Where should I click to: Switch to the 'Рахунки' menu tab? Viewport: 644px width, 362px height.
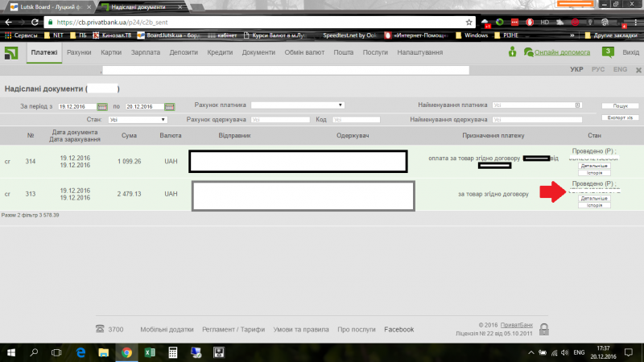(x=79, y=52)
